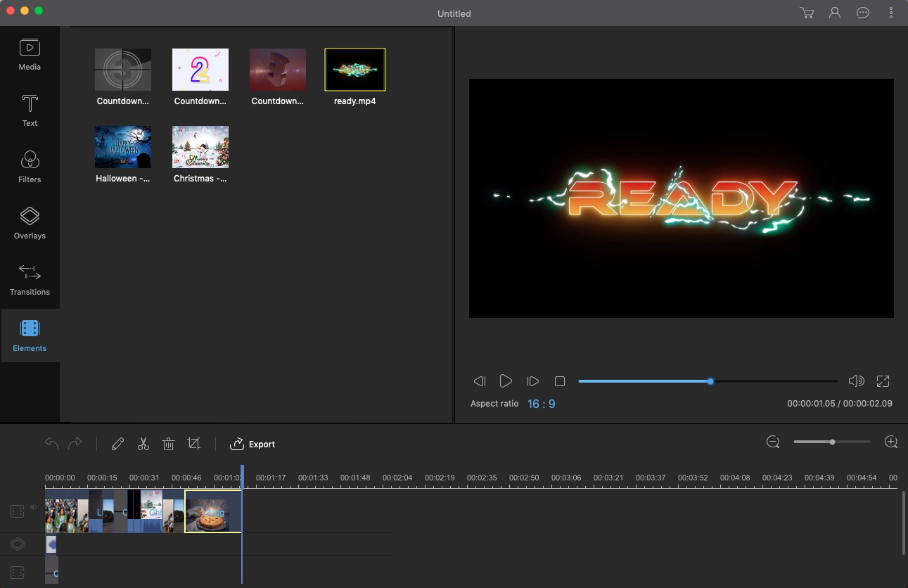Click the pencil Edit tool

click(x=117, y=444)
